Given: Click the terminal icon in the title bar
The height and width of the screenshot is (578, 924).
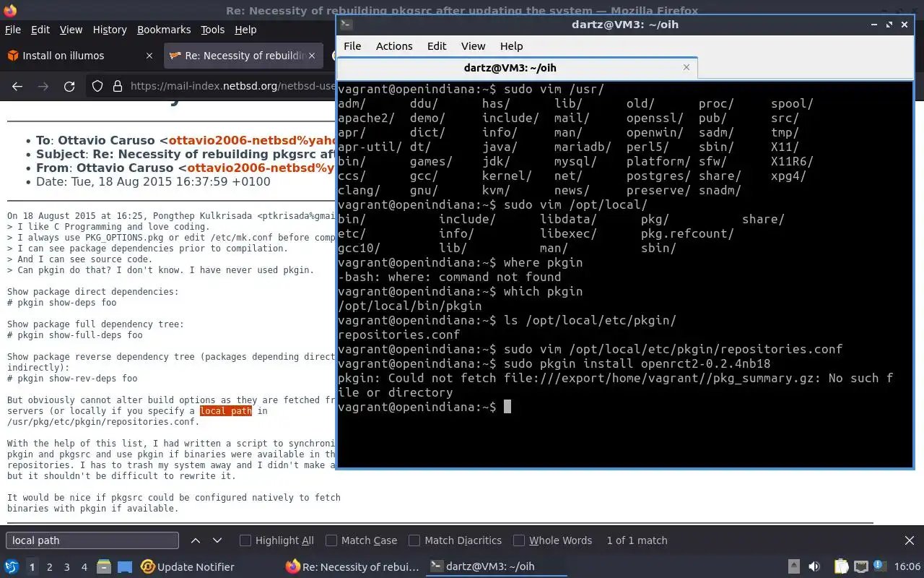Looking at the screenshot, I should [x=346, y=24].
